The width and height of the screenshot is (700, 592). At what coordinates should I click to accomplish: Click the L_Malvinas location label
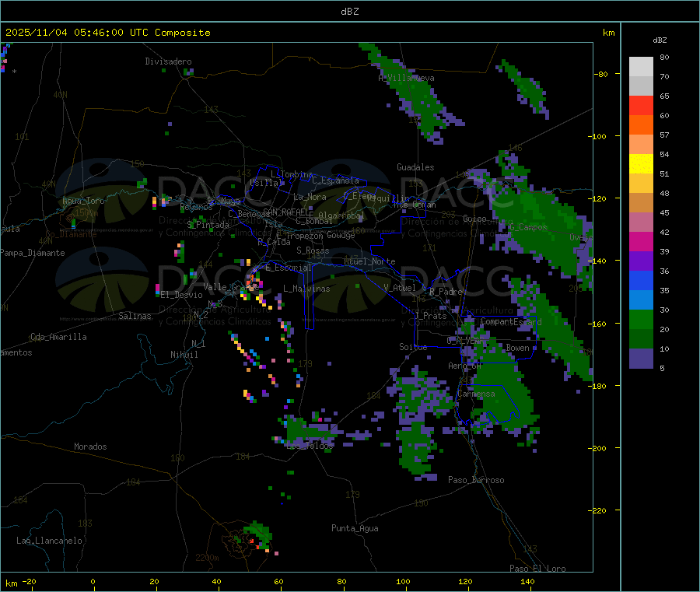(x=306, y=289)
